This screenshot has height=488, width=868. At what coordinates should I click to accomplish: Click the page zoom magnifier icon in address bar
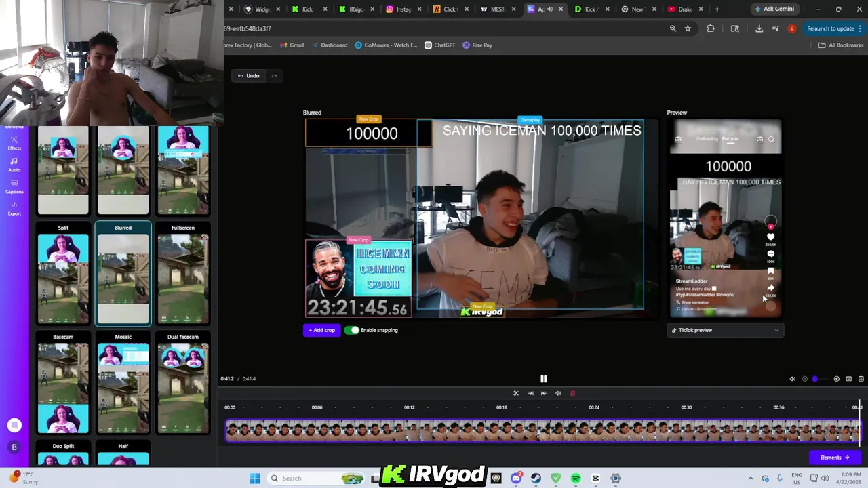tap(673, 28)
